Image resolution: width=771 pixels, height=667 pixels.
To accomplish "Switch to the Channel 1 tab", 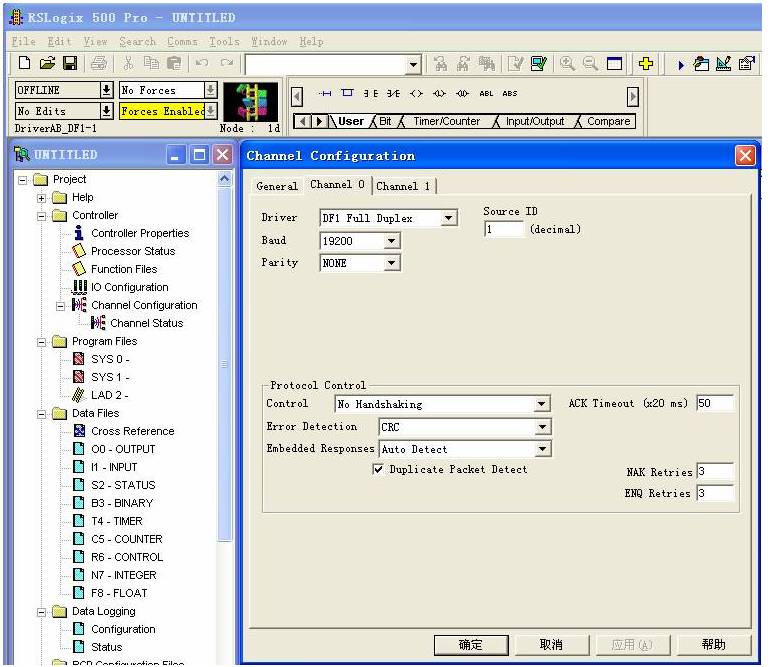I will click(403, 186).
